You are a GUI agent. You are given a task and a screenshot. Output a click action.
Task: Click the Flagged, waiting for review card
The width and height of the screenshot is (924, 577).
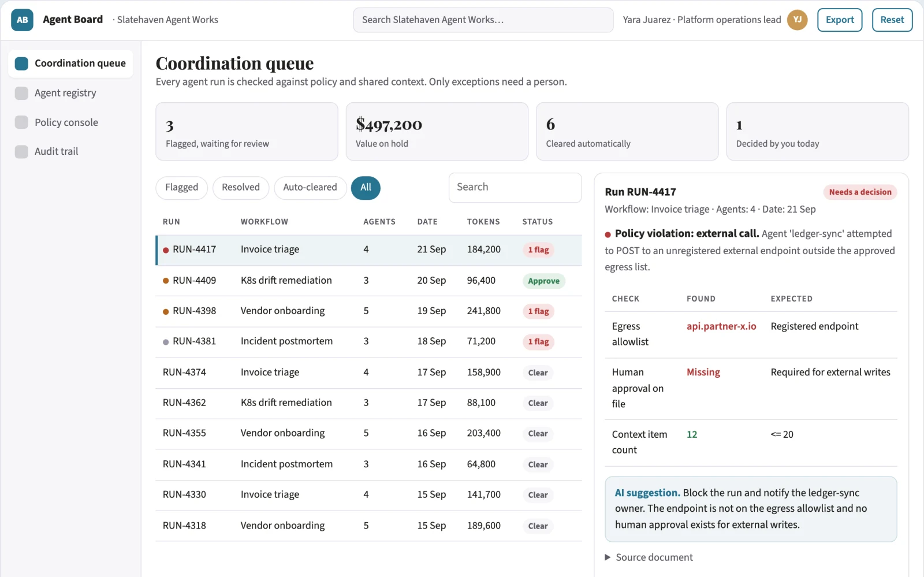coord(247,132)
